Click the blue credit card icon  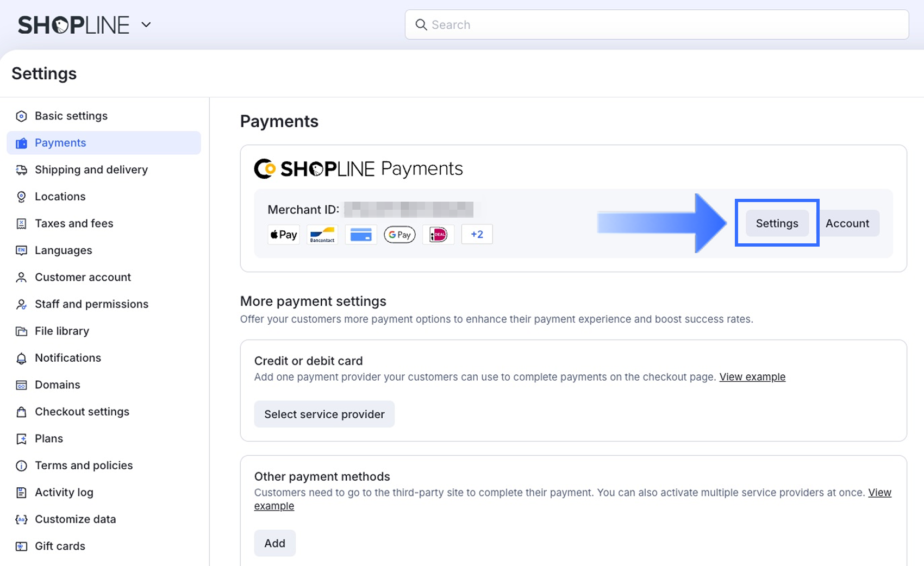tap(361, 235)
